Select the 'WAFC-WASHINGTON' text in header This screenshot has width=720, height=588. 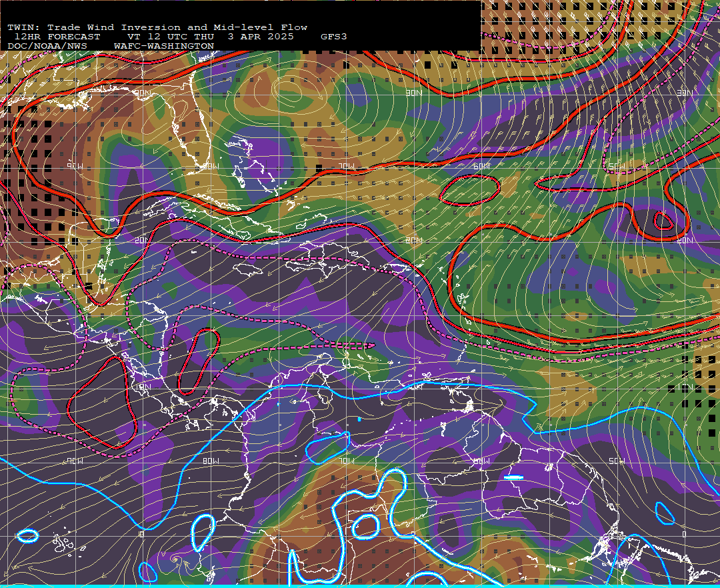[164, 47]
